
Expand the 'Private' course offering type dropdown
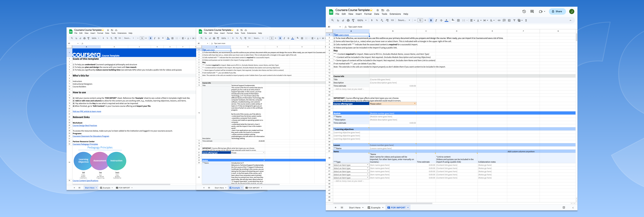264,153
